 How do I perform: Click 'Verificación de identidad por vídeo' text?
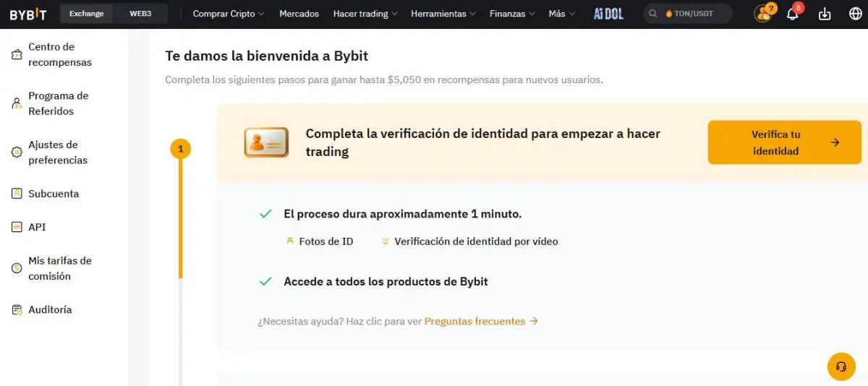[476, 241]
